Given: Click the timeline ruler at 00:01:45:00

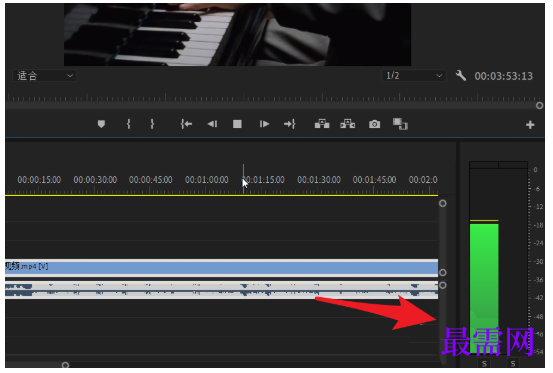Looking at the screenshot, I should tap(374, 180).
